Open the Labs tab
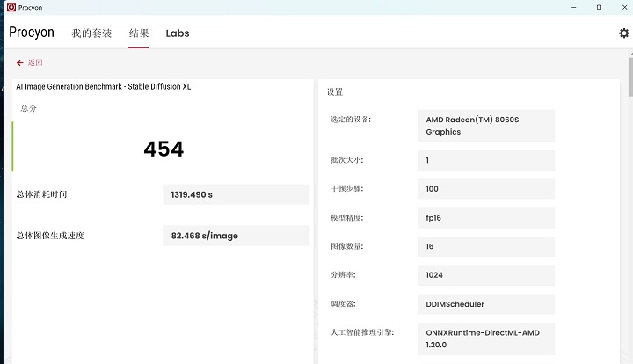Viewport: 633px width, 364px height. (x=178, y=33)
